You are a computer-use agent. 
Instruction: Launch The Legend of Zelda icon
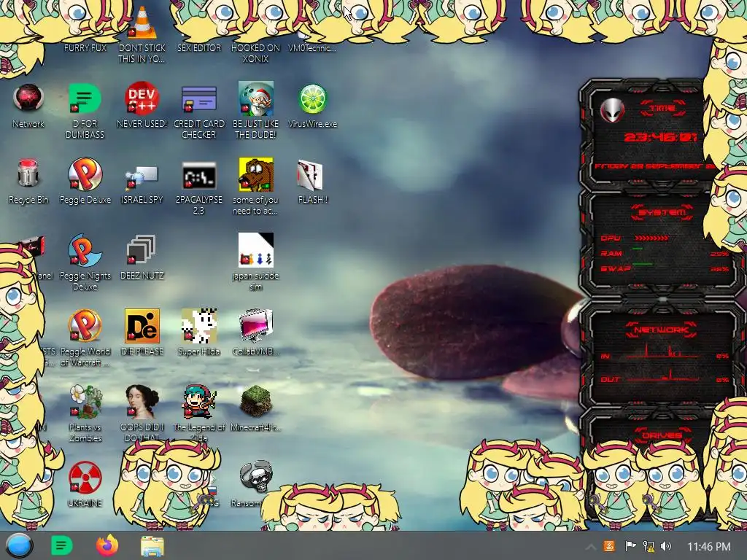(x=198, y=402)
